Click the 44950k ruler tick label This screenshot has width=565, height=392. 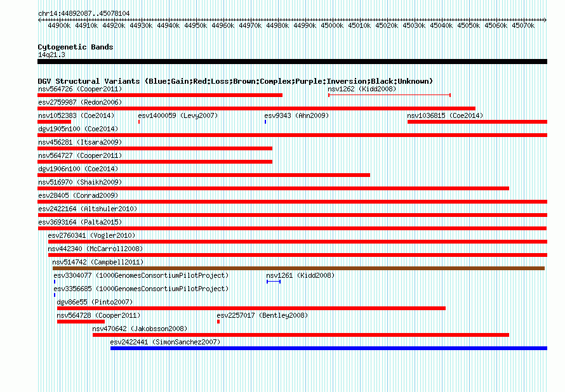point(196,25)
